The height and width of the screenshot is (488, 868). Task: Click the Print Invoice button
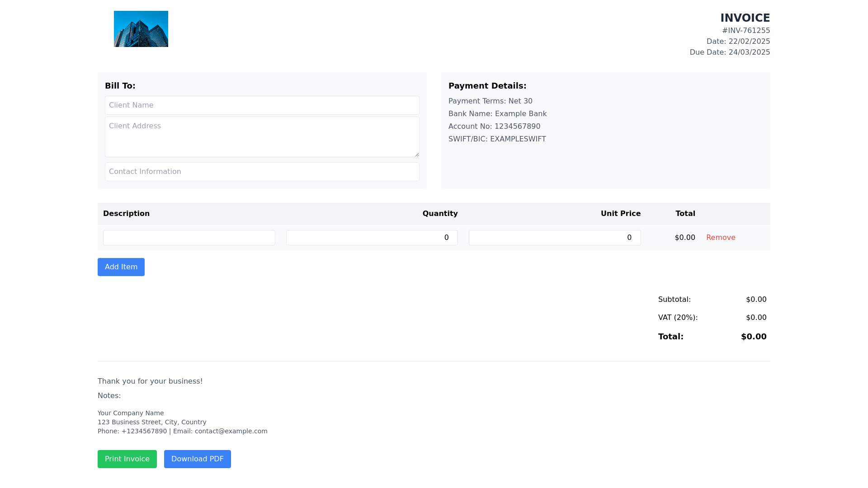[127, 459]
